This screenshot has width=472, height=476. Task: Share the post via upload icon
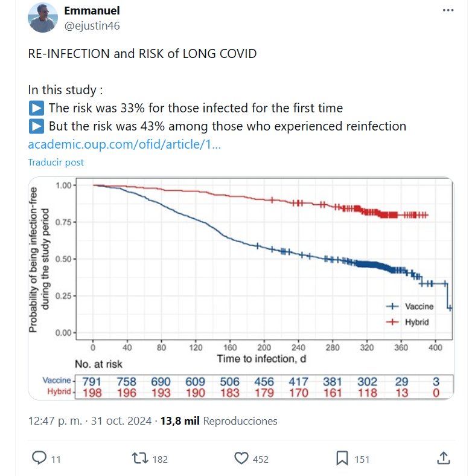point(443,458)
